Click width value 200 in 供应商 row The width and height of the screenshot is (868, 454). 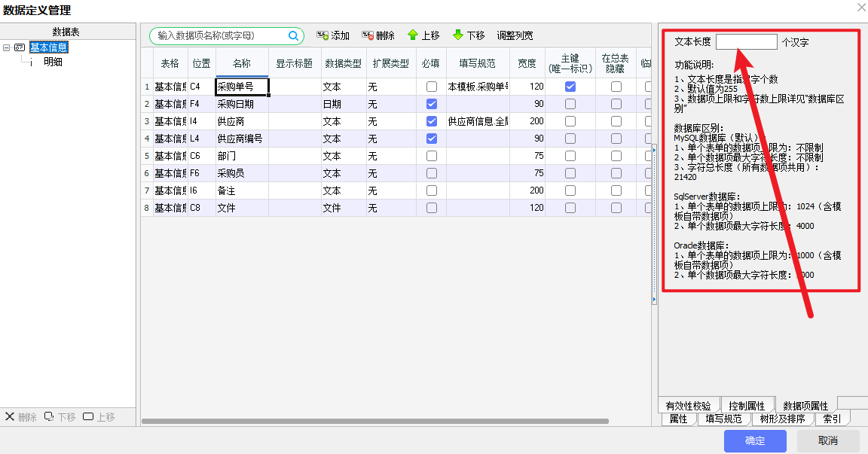(527, 121)
